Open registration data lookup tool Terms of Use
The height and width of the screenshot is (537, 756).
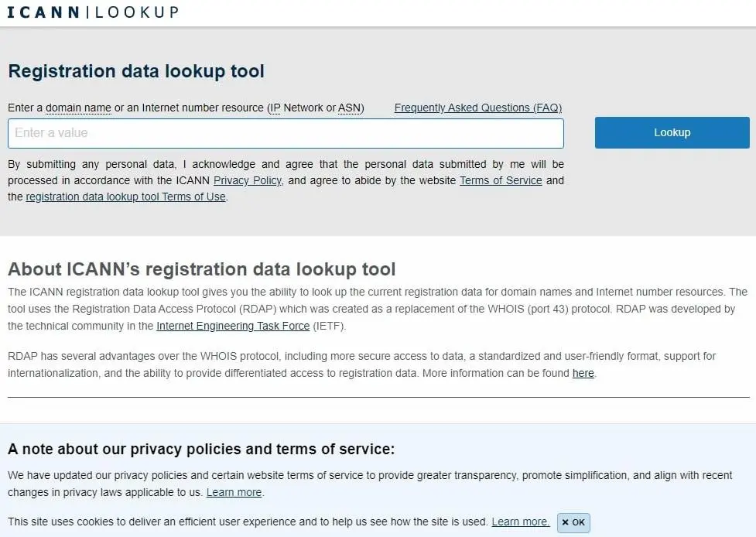tap(125, 197)
